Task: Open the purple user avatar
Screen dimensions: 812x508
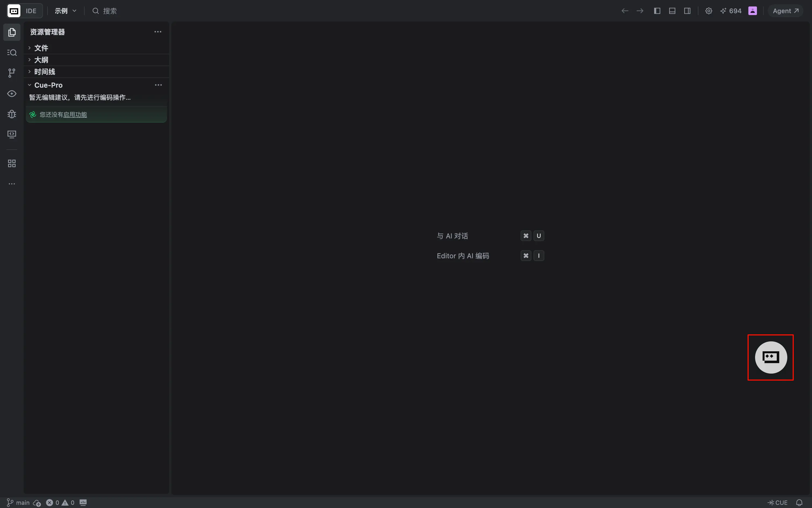Action: [x=753, y=11]
